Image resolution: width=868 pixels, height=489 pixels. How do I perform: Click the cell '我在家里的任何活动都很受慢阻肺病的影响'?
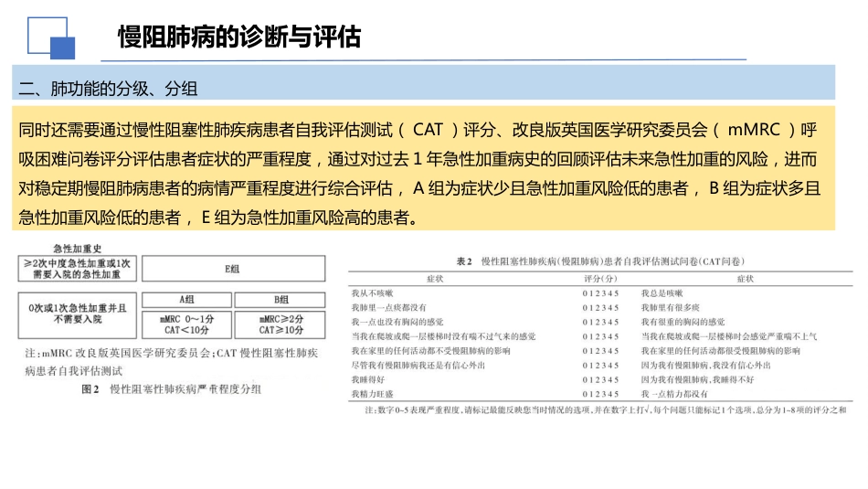(720, 351)
